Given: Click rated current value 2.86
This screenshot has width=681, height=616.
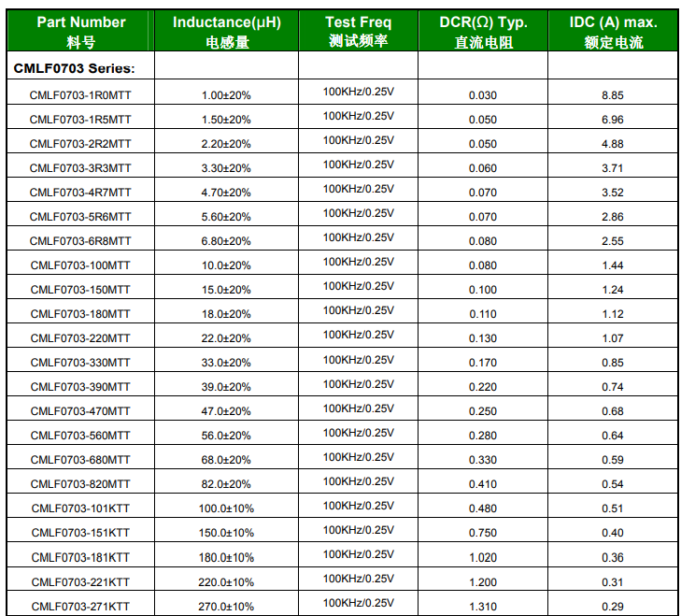Looking at the screenshot, I should click(x=613, y=218).
